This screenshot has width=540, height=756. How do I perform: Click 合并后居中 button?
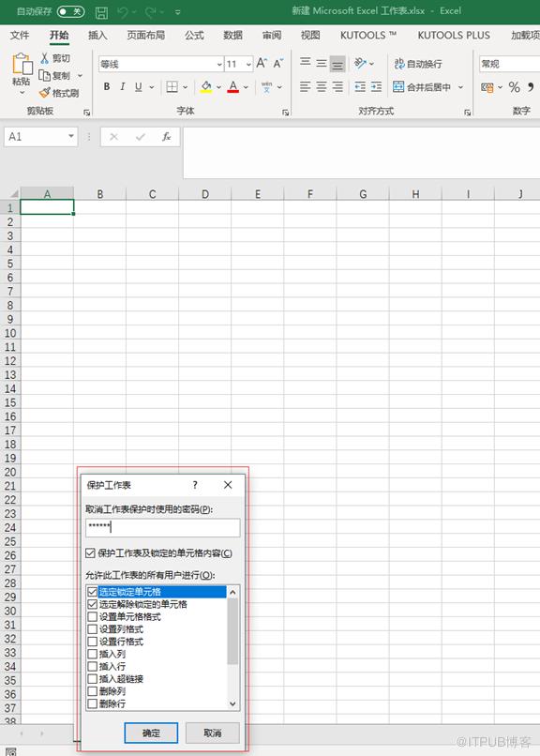pos(423,87)
